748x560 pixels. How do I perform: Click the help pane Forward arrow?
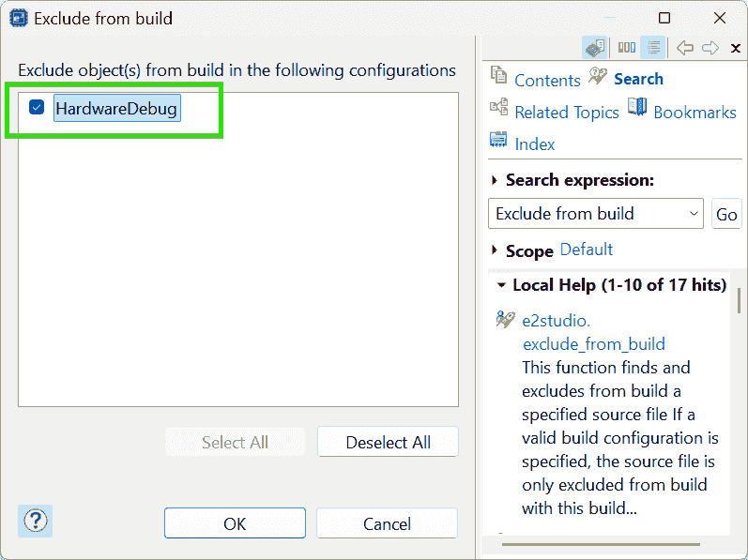point(710,48)
